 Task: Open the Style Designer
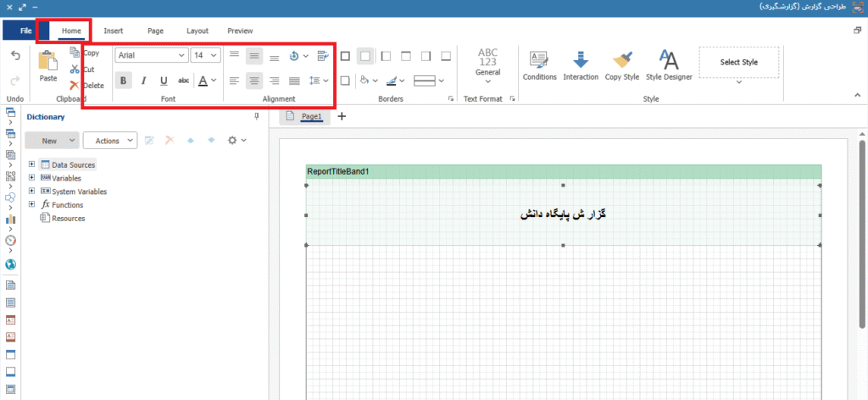(669, 59)
